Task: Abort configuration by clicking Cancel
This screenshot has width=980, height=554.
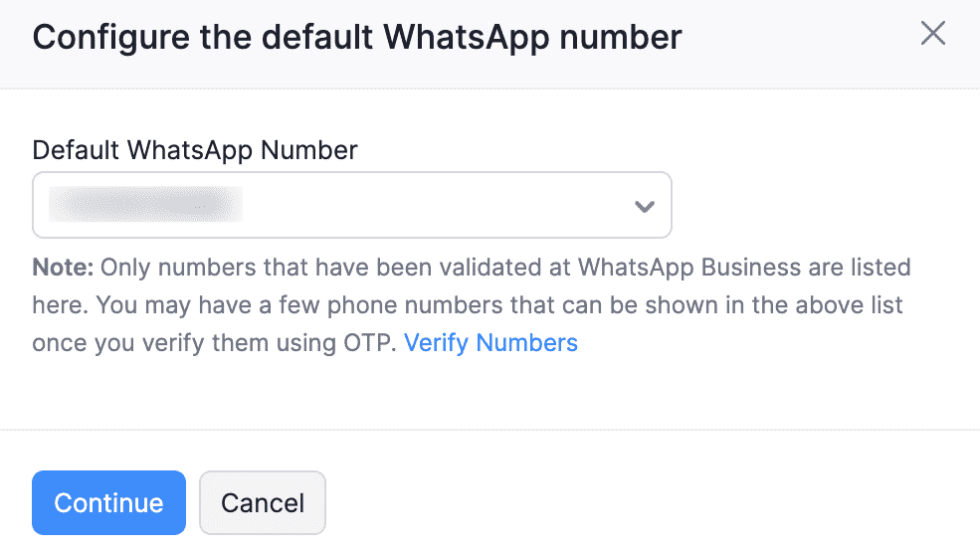Action: tap(263, 502)
